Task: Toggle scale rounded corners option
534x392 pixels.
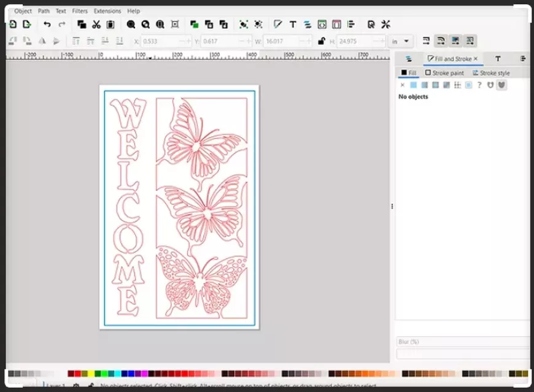Action: pyautogui.click(x=441, y=41)
